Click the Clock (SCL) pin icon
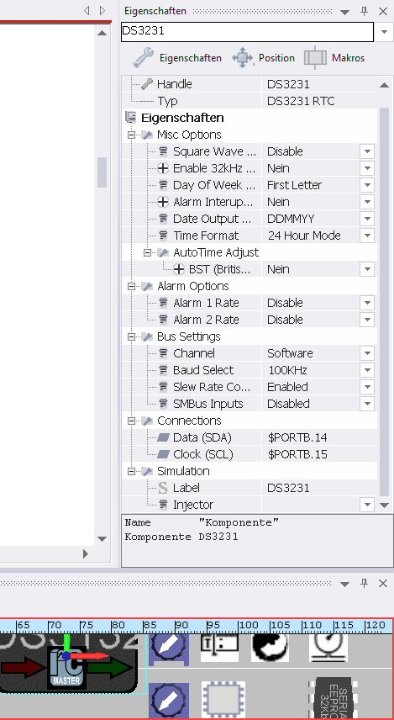This screenshot has height=720, width=394. coord(163,455)
